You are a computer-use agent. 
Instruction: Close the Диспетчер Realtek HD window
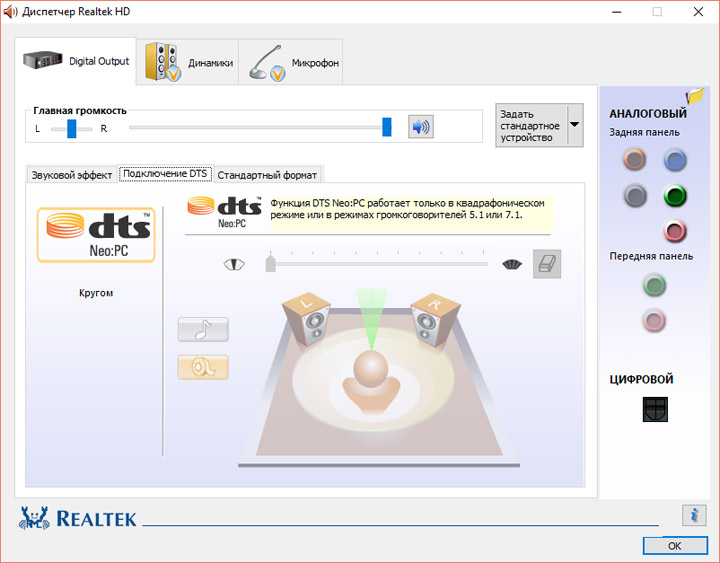(x=698, y=12)
